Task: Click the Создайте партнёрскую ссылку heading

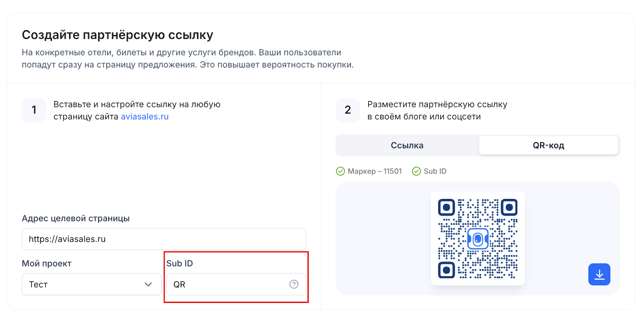Action: 118,35
